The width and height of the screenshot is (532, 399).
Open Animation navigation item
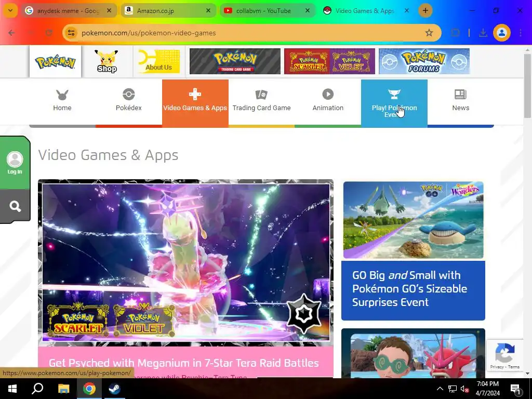click(x=328, y=102)
